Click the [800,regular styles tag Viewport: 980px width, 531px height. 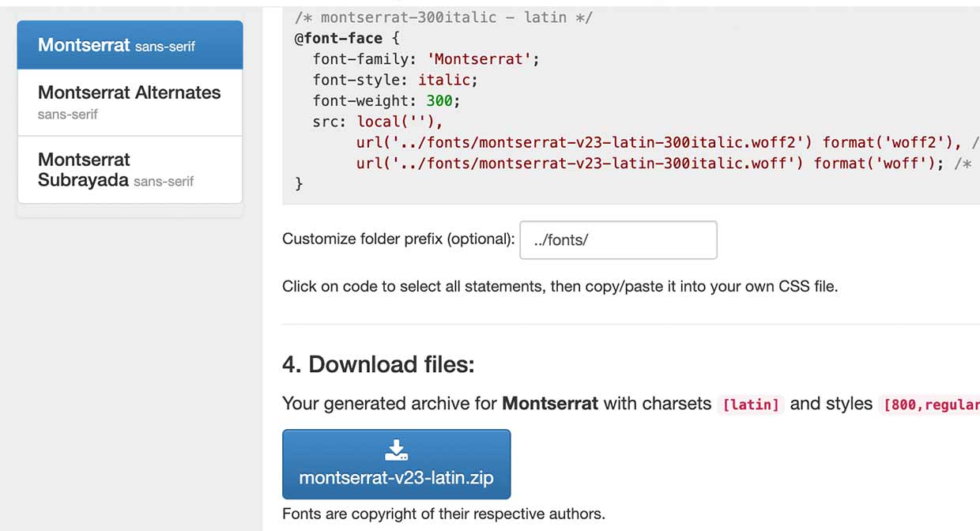(929, 405)
